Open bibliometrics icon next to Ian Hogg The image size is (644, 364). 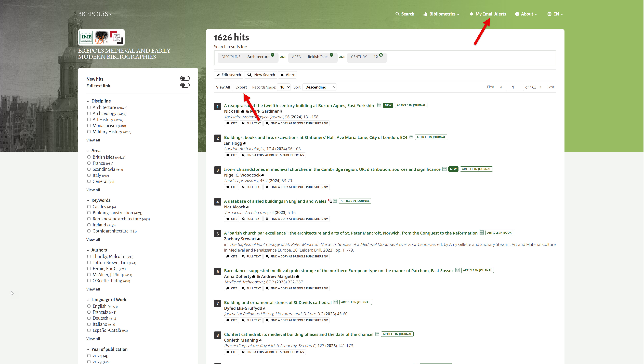[x=245, y=143]
